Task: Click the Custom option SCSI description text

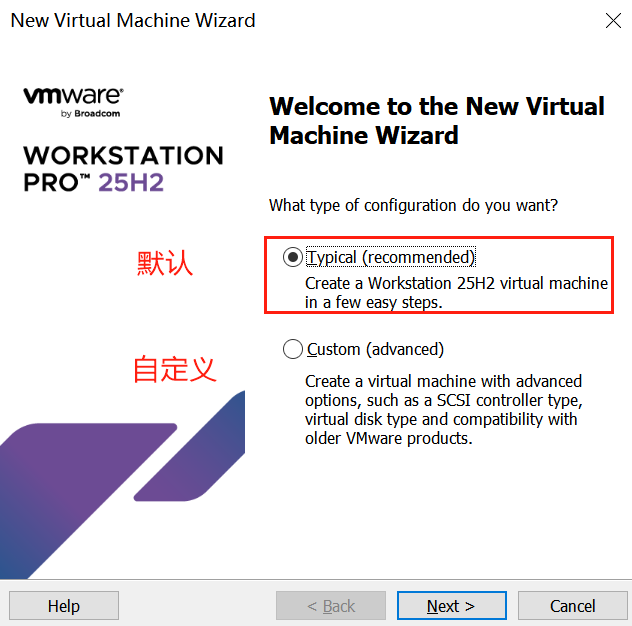Action: click(443, 410)
